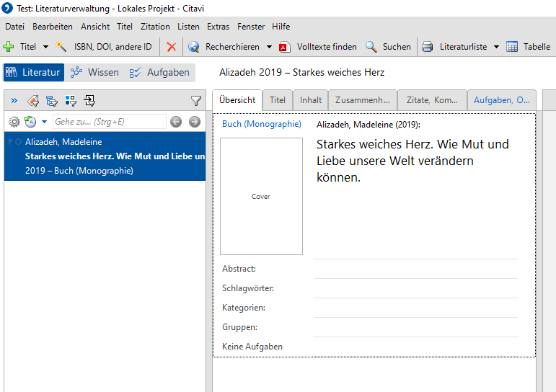Select the Übersicht tab
Screen dimensions: 556x392
237,100
